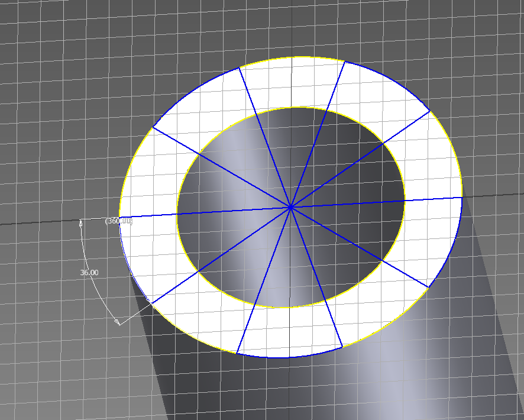This screenshot has width=524, height=420.
Task: Select the blue line endpoint on upper-left rim
Action: point(153,127)
